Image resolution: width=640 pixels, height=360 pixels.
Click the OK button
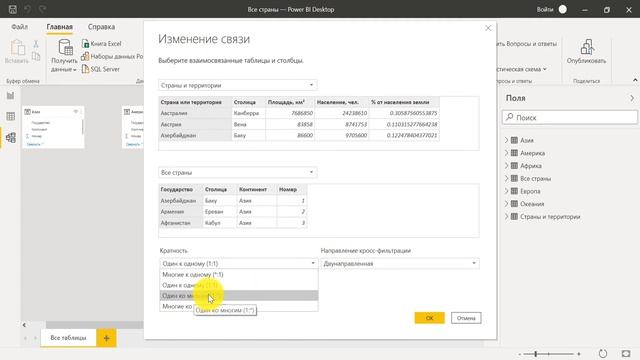(x=429, y=318)
